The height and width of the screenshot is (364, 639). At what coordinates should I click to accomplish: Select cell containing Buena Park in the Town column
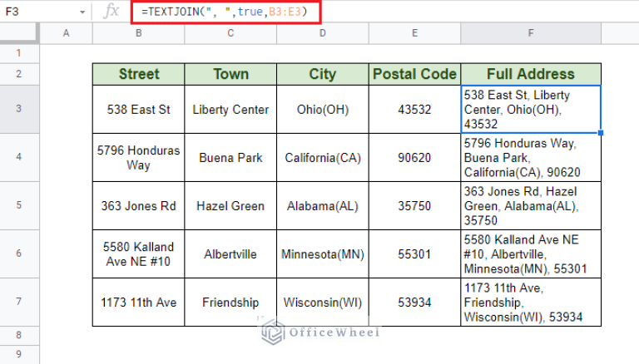click(230, 157)
